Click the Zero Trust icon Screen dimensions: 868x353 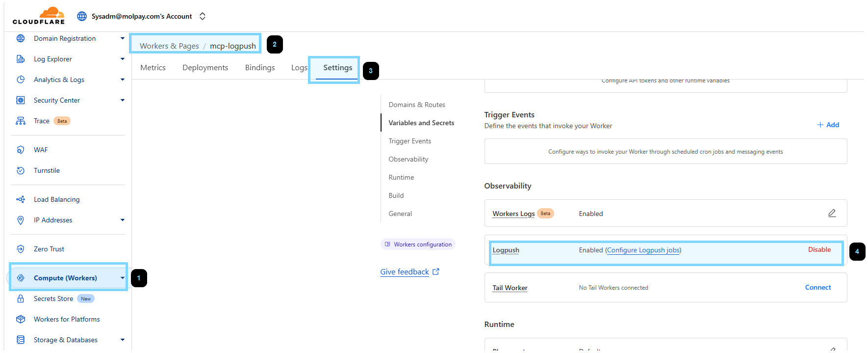click(21, 249)
